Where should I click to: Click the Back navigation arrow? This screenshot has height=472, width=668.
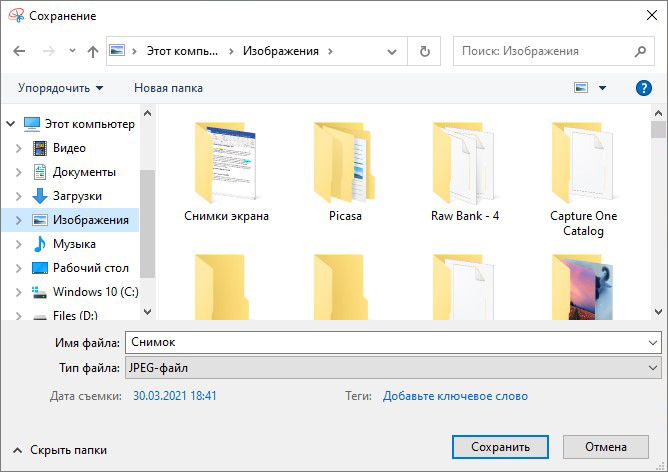(20, 51)
